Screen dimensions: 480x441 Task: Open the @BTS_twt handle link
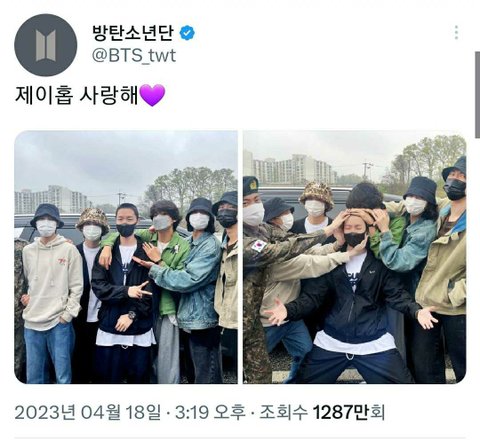point(134,56)
